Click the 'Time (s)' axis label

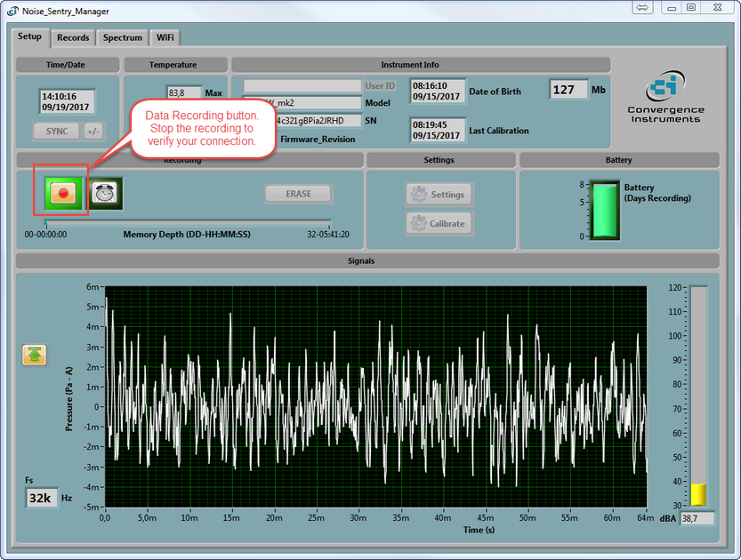pyautogui.click(x=479, y=530)
